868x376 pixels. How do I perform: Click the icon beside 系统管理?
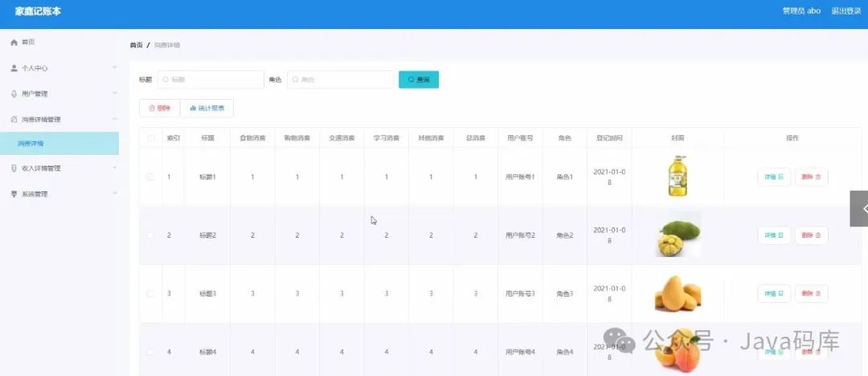(14, 194)
